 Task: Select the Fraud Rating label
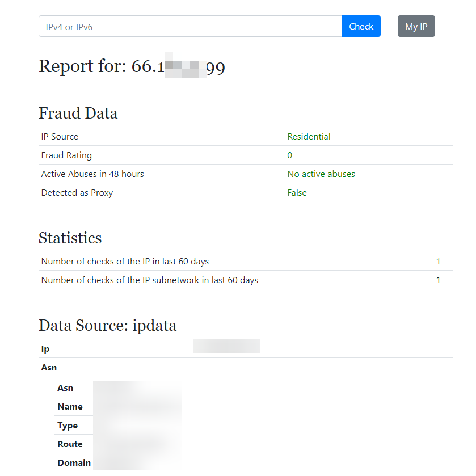click(66, 155)
